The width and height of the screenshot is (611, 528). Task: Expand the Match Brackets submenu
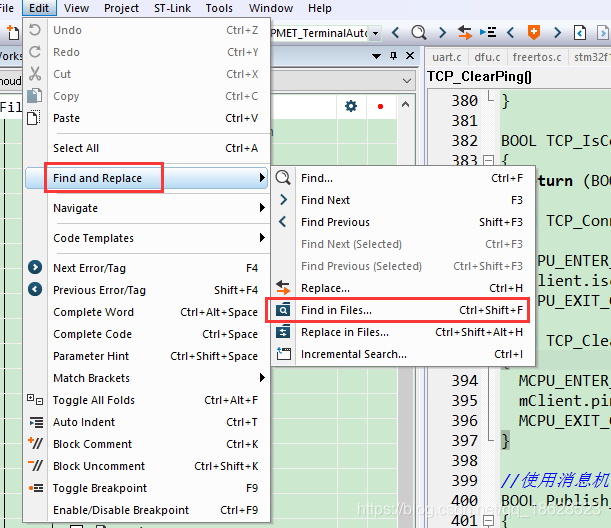coord(146,378)
